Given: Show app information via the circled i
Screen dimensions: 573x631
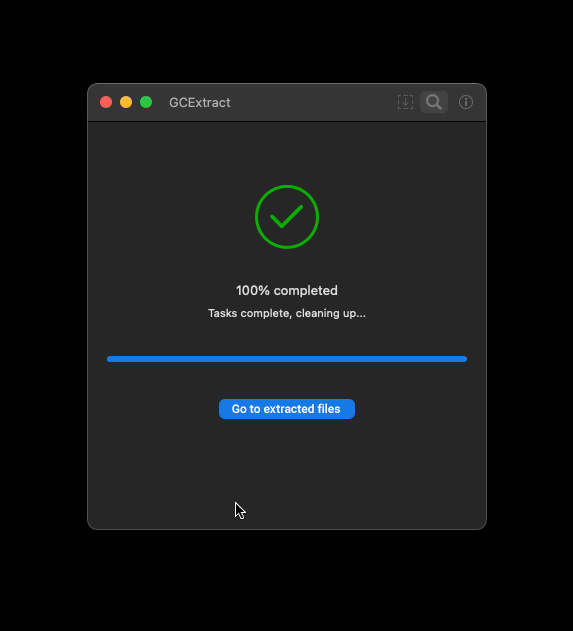Looking at the screenshot, I should (466, 102).
